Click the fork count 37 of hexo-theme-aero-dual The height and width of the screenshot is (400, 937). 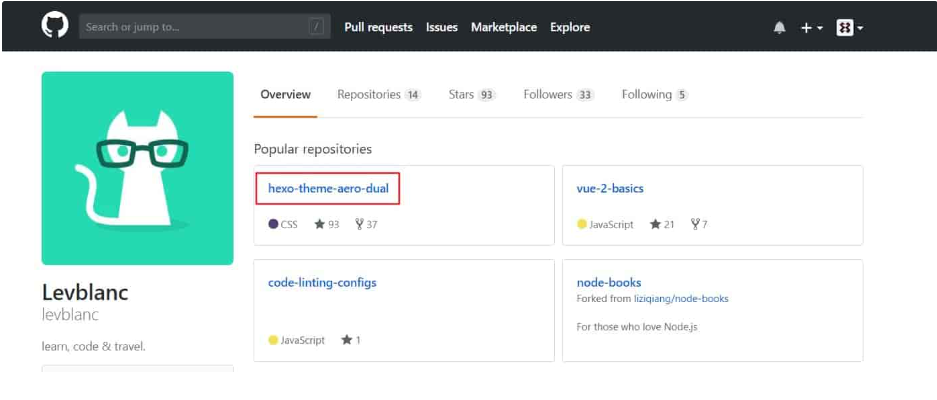(x=366, y=224)
